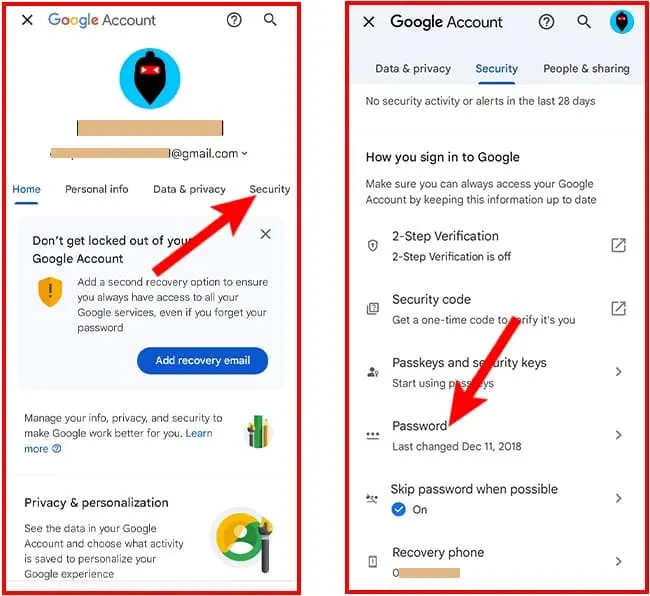The image size is (650, 596).
Task: Expand the gmail.com account switcher arrow
Action: pyautogui.click(x=245, y=153)
